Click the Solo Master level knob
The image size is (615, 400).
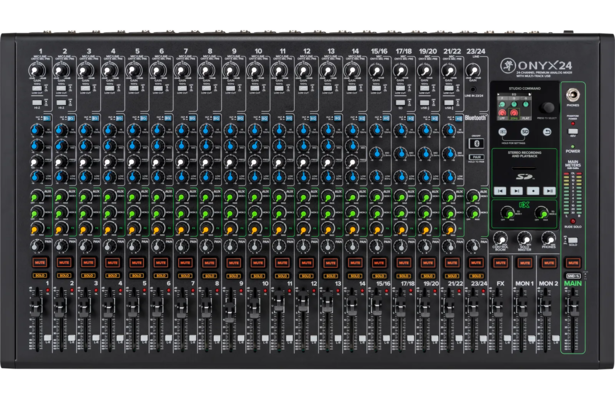524,238
